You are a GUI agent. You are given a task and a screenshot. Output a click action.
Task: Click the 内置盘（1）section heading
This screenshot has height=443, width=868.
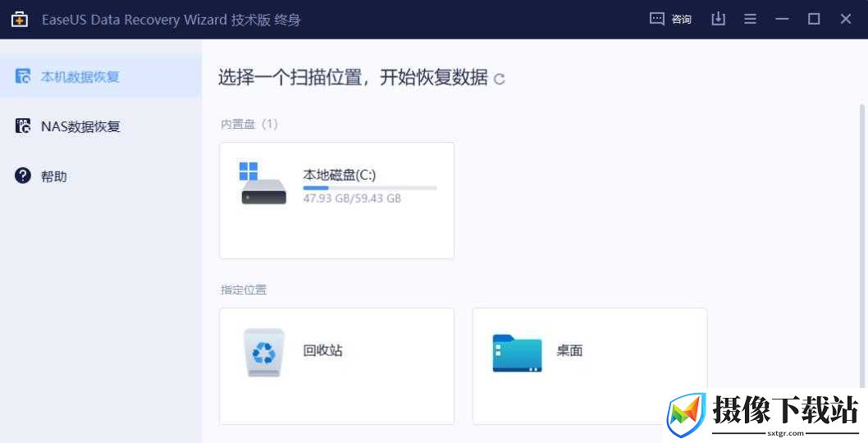click(x=249, y=124)
